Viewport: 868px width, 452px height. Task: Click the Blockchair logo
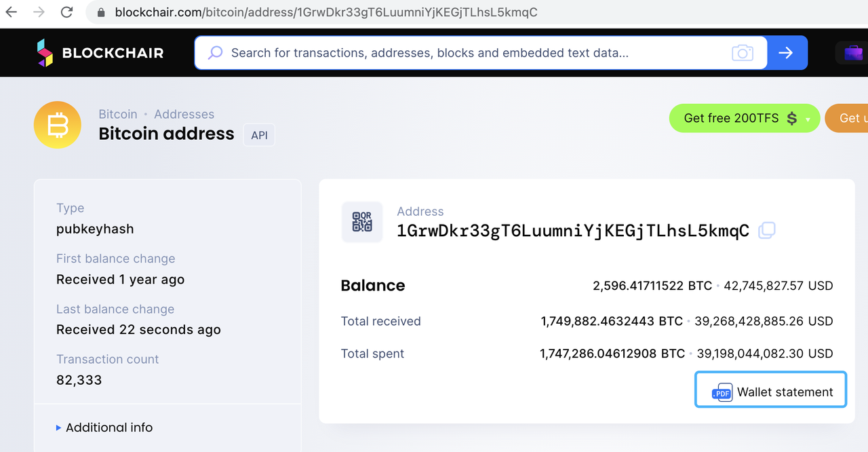100,53
